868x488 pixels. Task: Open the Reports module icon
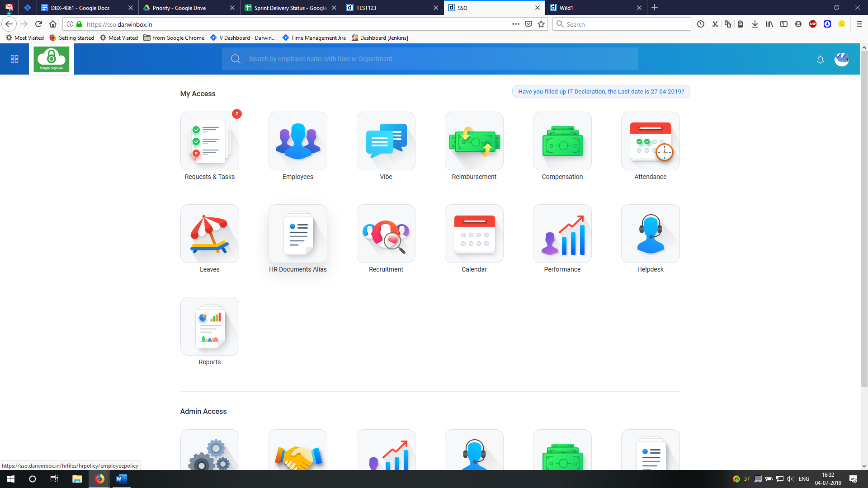pyautogui.click(x=209, y=326)
